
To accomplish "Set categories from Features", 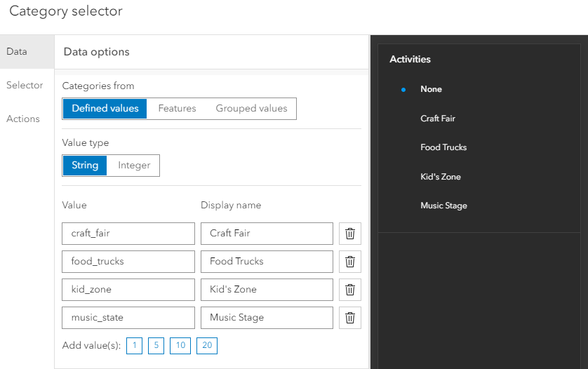I will pos(177,108).
